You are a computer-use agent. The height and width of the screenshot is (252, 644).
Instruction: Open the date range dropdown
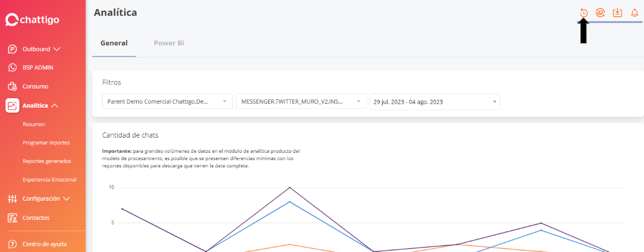coord(434,101)
